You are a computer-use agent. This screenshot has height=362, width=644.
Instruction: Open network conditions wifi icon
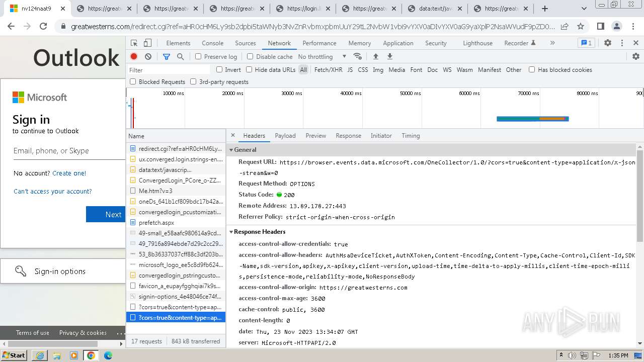click(358, 57)
